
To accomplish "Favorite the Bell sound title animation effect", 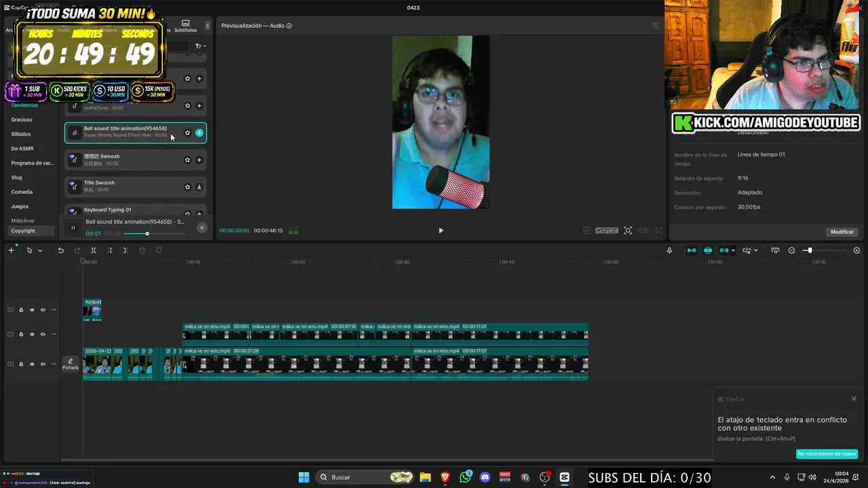I will 188,133.
